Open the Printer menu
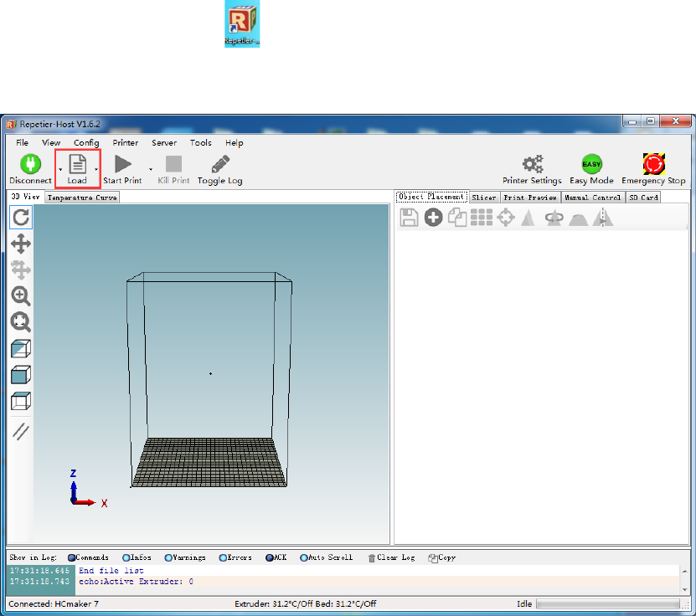This screenshot has height=616, width=696. [x=125, y=143]
